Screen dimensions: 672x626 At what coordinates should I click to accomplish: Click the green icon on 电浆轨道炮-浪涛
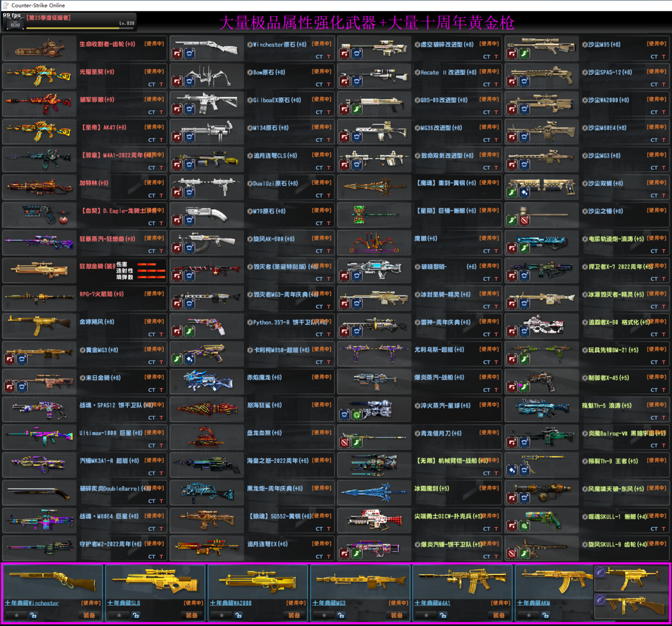[524, 248]
